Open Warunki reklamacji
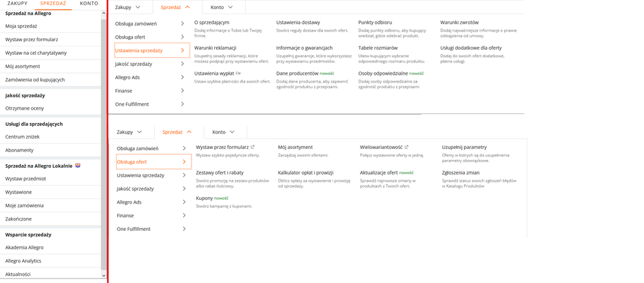 [215, 48]
